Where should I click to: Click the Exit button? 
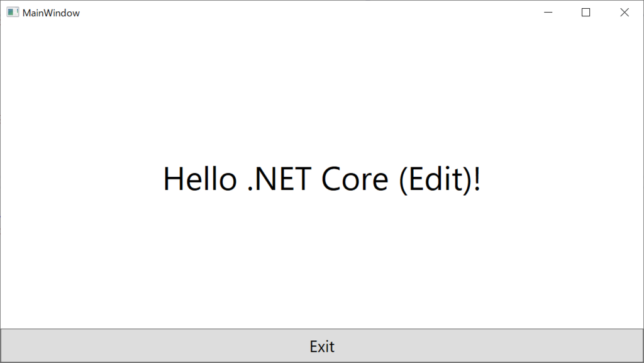(322, 346)
